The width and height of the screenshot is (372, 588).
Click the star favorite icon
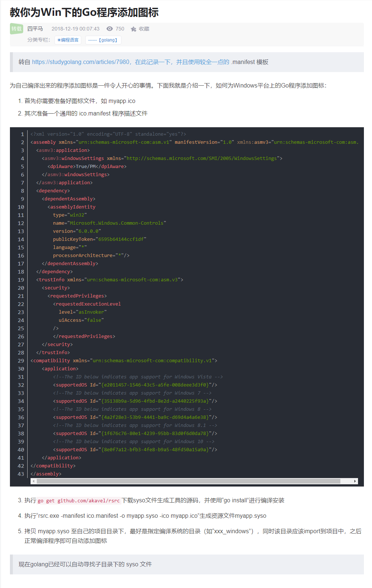pos(134,29)
